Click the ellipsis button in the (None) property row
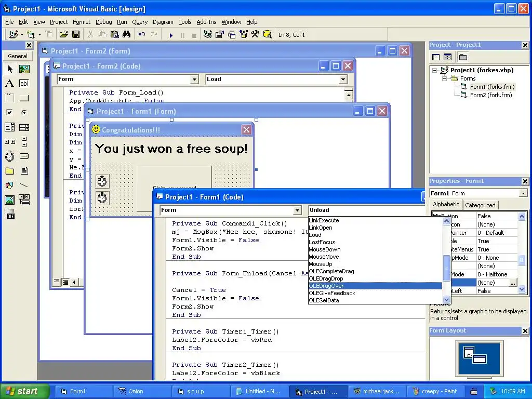 click(x=513, y=283)
